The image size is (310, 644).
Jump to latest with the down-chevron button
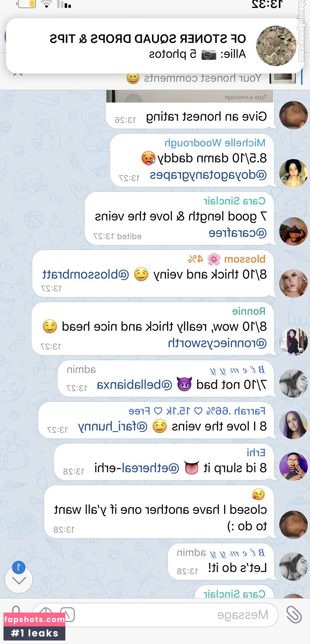coord(19,580)
